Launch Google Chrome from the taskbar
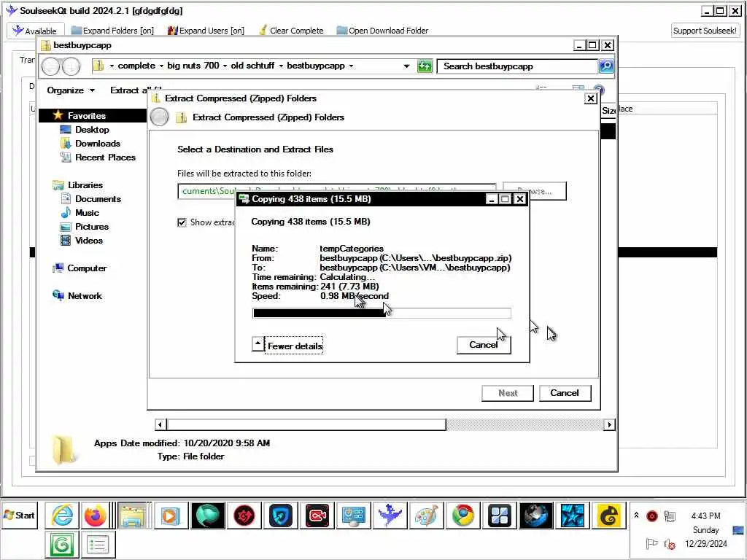Image resolution: width=747 pixels, height=560 pixels. tap(462, 516)
